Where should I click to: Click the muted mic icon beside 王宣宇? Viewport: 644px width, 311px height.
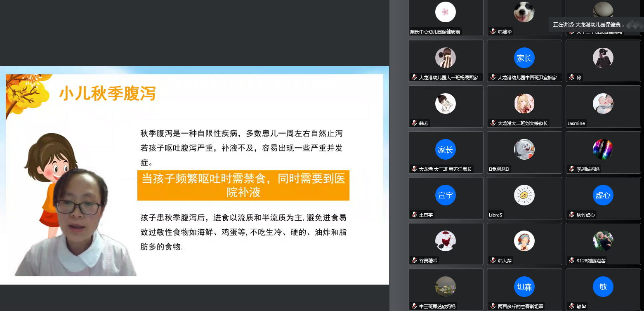pos(414,214)
